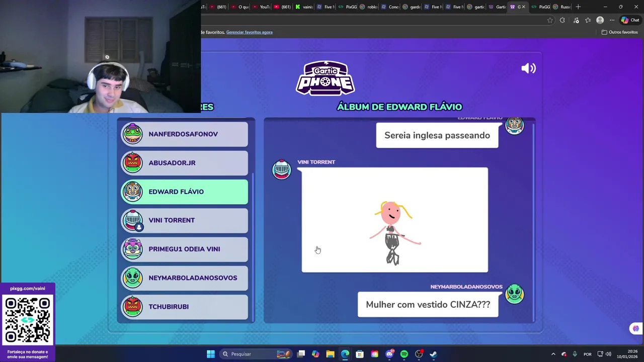The image size is (644, 362).
Task: Click microphone icon in system tray
Action: (575, 354)
